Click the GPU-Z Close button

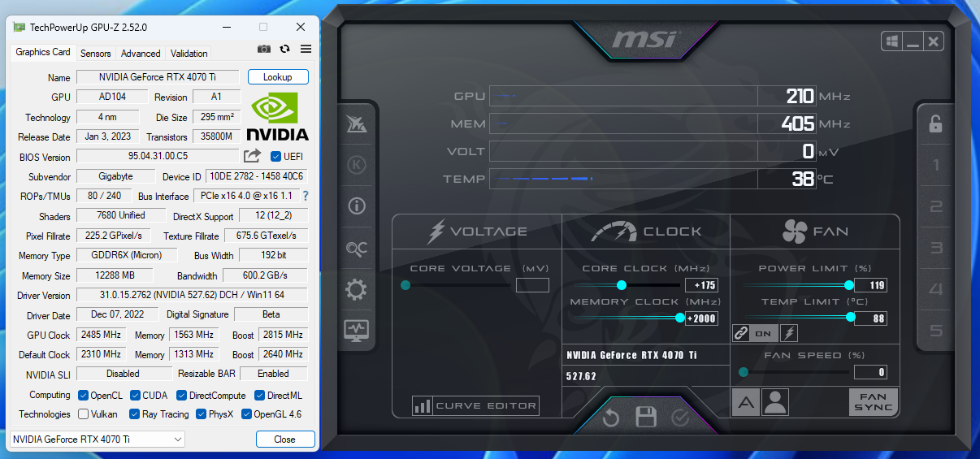tap(285, 440)
